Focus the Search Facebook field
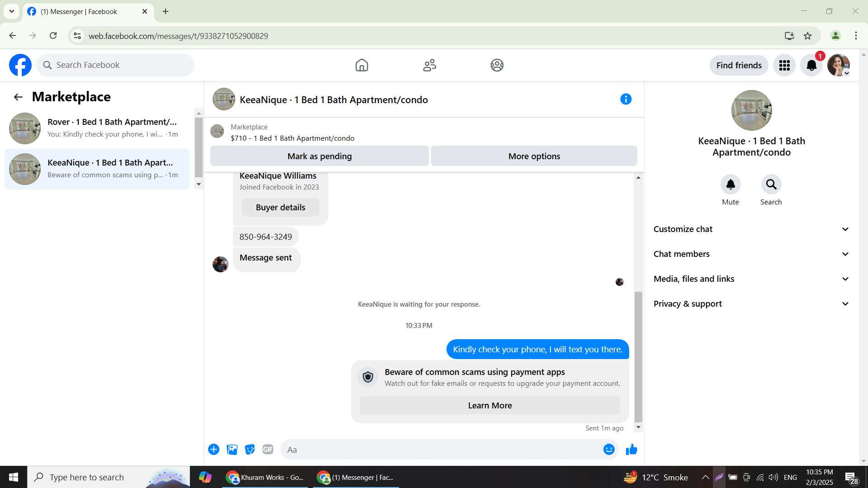The width and height of the screenshot is (868, 488). click(x=115, y=65)
